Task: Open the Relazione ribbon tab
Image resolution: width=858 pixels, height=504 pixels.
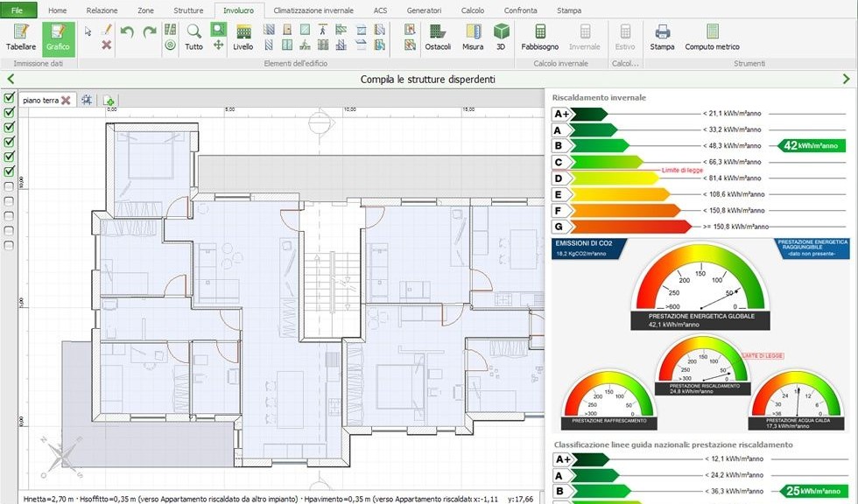Action: coord(102,10)
